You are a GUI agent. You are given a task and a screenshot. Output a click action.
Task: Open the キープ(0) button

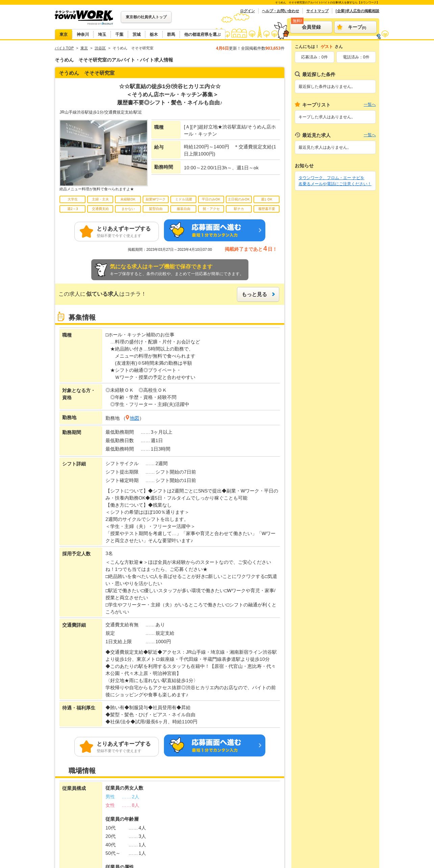[355, 27]
